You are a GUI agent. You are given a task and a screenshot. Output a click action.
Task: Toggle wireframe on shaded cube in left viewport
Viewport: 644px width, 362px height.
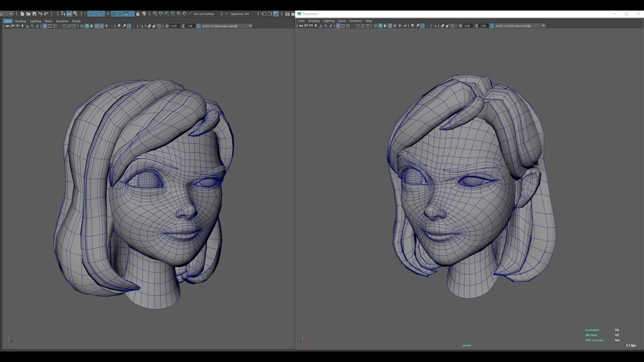96,26
